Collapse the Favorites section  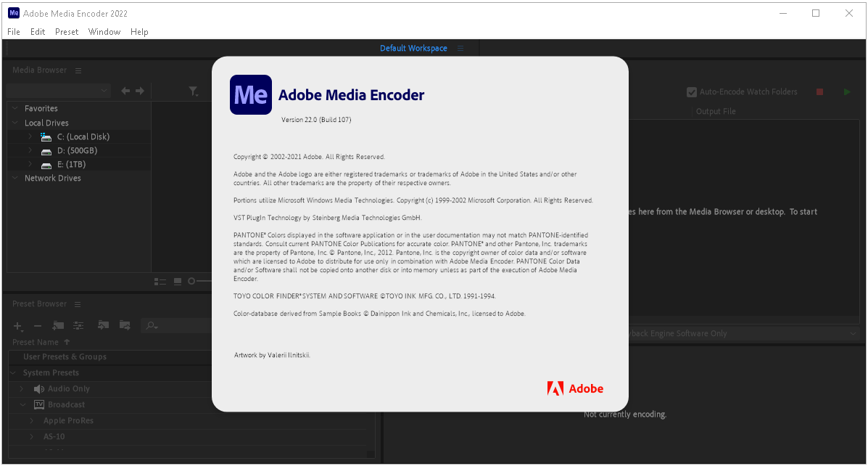tap(15, 108)
